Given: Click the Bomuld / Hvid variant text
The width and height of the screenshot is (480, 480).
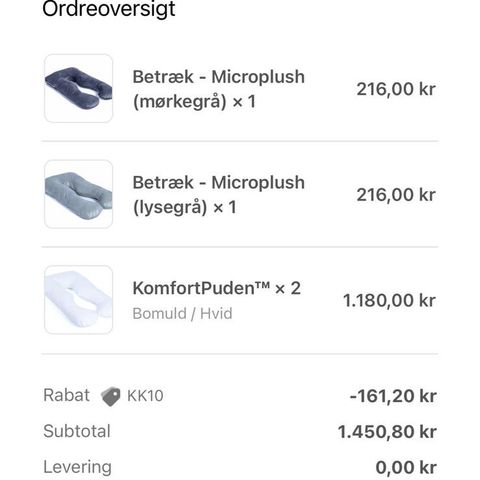Looking at the screenshot, I should point(182,314).
